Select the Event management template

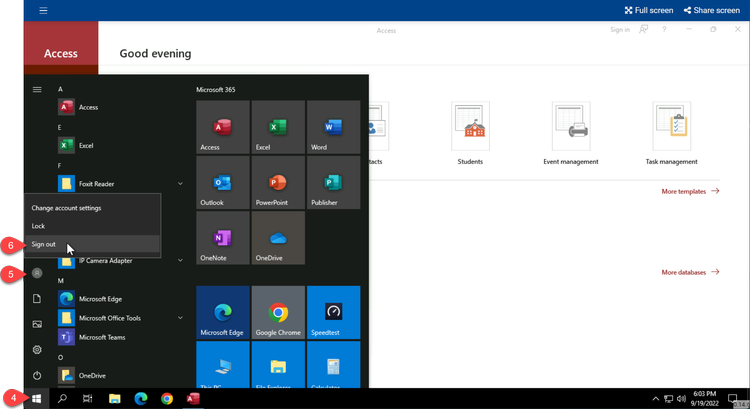(571, 126)
